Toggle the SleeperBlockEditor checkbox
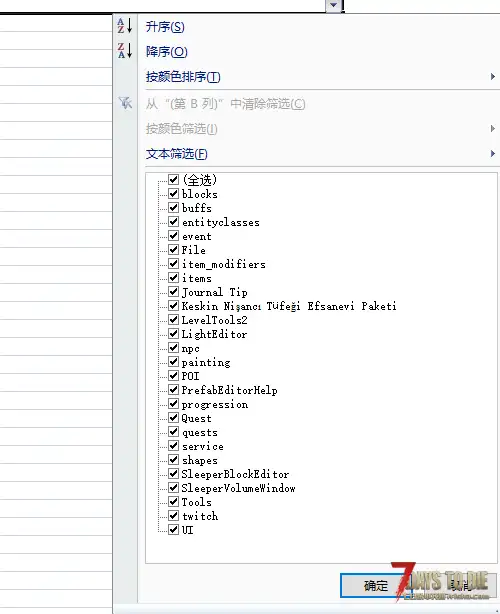This screenshot has width=500, height=614. [x=173, y=474]
